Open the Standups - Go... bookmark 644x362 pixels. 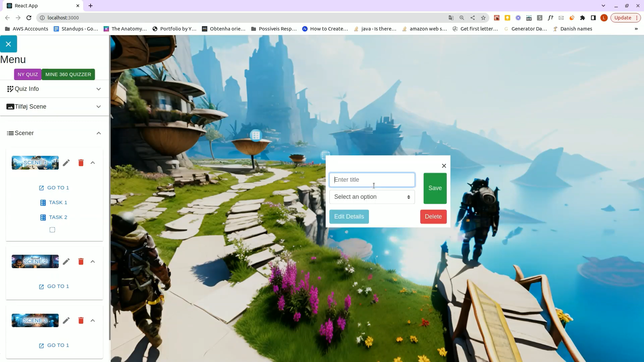click(x=76, y=29)
